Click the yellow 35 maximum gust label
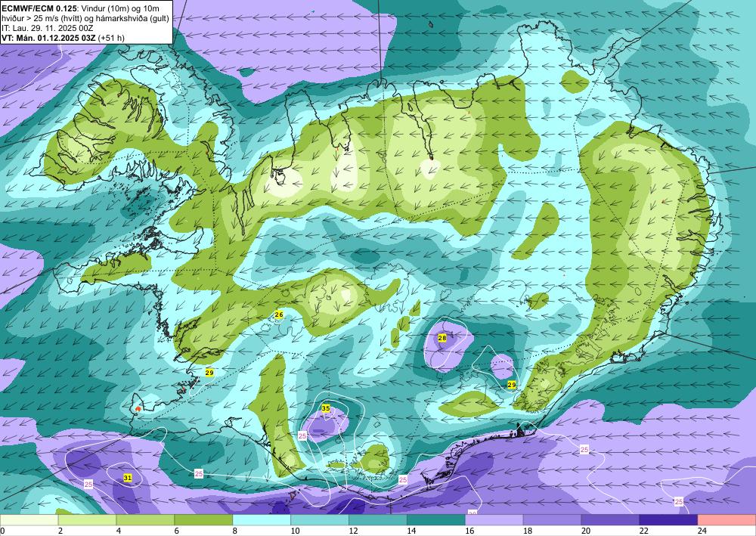756x536 pixels. 326,409
